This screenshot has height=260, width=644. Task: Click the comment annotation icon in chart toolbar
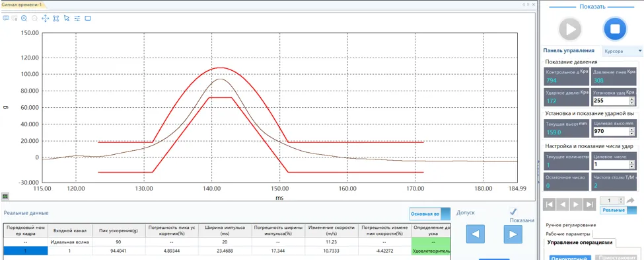[x=6, y=18]
